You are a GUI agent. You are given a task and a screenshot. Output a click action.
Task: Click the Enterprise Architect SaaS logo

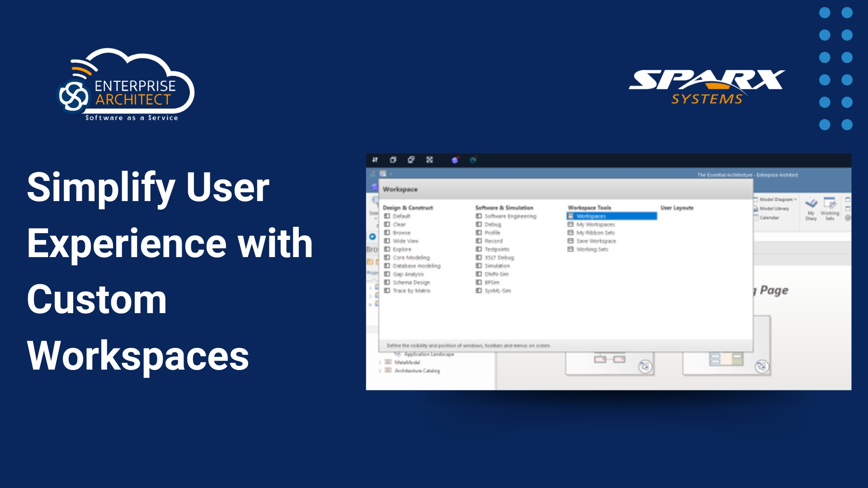(126, 85)
